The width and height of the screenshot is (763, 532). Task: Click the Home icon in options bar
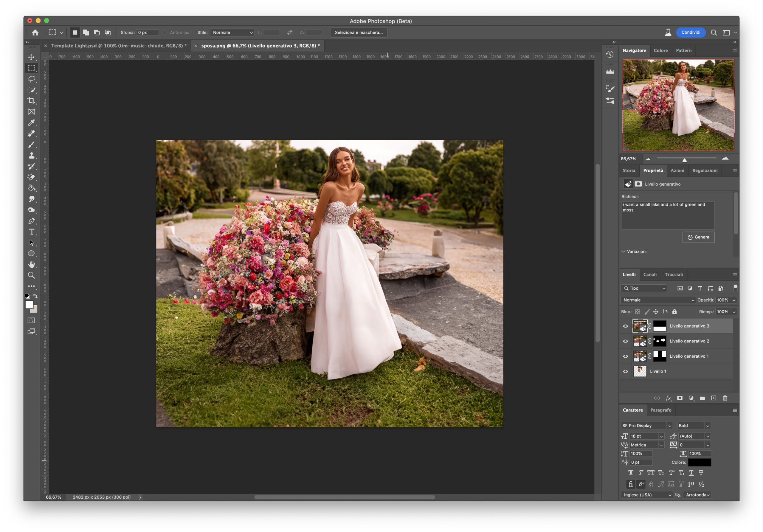pos(35,32)
